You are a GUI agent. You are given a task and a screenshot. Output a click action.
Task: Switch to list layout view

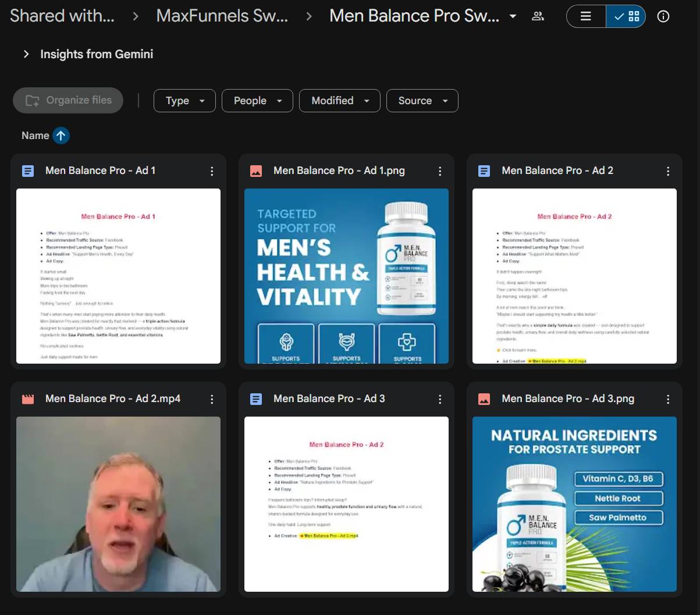pyautogui.click(x=586, y=16)
